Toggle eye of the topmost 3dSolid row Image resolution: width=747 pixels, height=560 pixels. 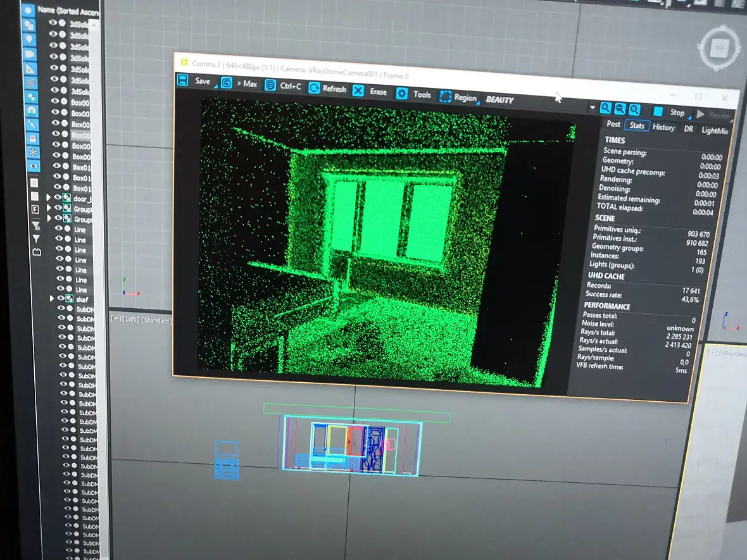[53, 22]
